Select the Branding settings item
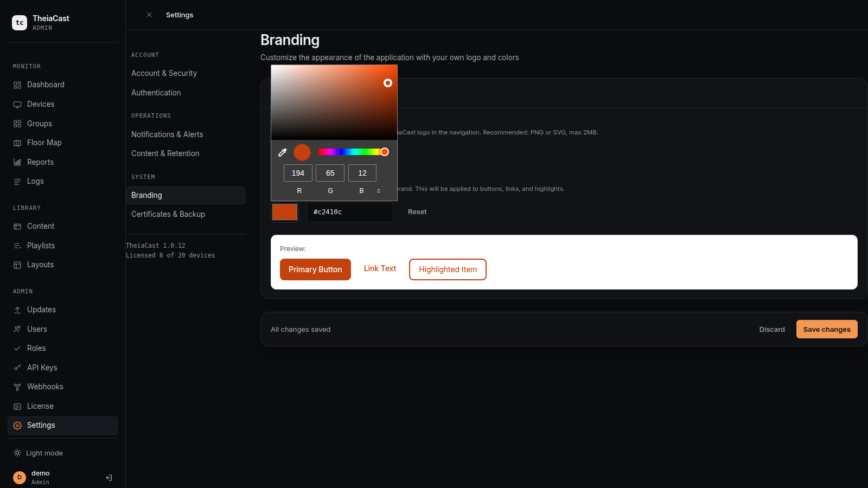868x488 pixels. [x=186, y=195]
